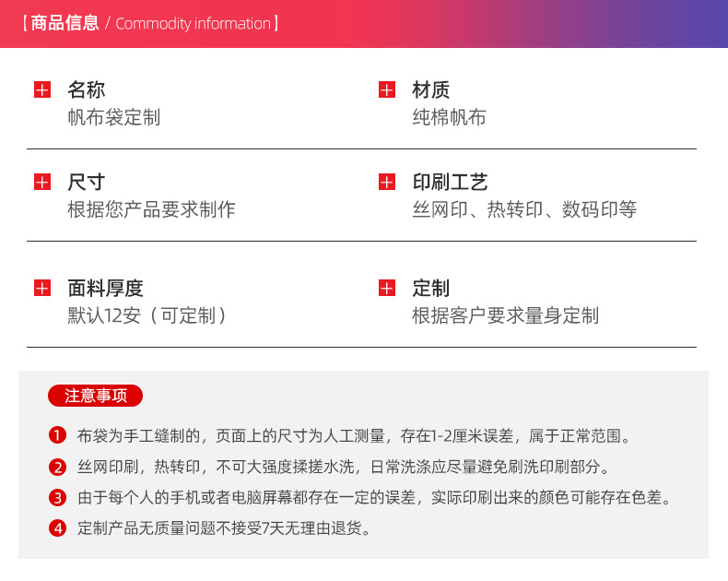
Task: Click the 丝网印、热转印、数码印等 text
Action: point(524,210)
